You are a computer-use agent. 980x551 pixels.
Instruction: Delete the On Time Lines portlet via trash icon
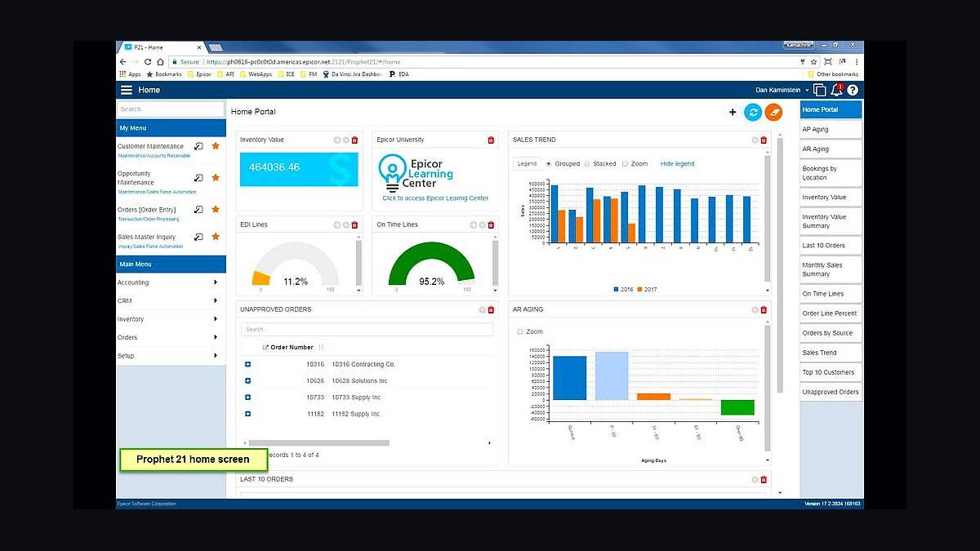(x=491, y=224)
